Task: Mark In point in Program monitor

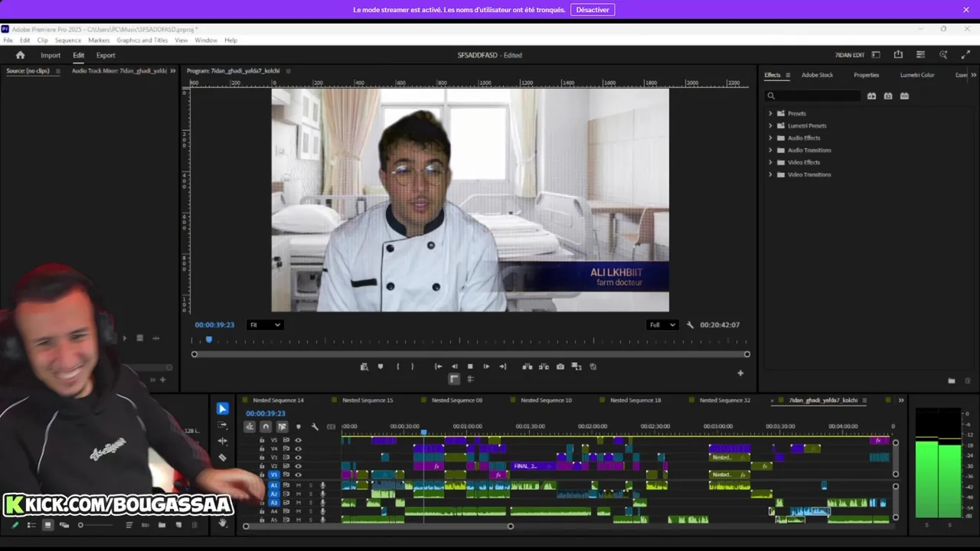Action: point(397,367)
